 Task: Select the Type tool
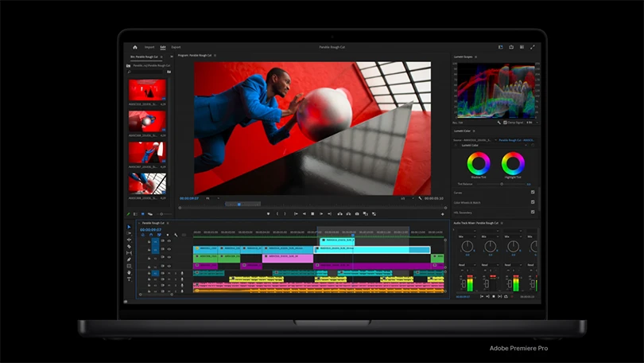tap(129, 279)
